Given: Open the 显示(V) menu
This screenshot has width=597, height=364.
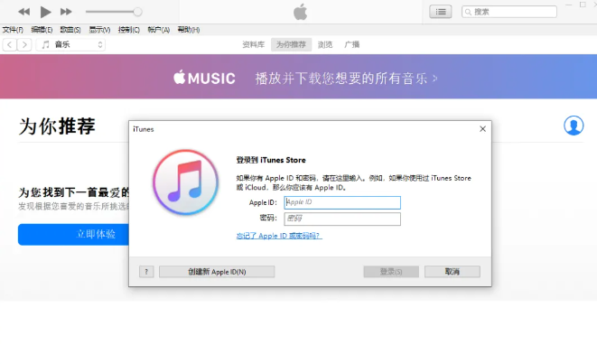Looking at the screenshot, I should (x=99, y=30).
